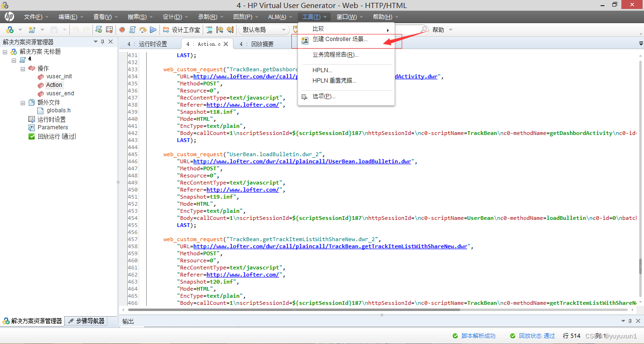The width and height of the screenshot is (644, 344).
Task: Click the 帮助 toolbar button
Action: pos(438,30)
